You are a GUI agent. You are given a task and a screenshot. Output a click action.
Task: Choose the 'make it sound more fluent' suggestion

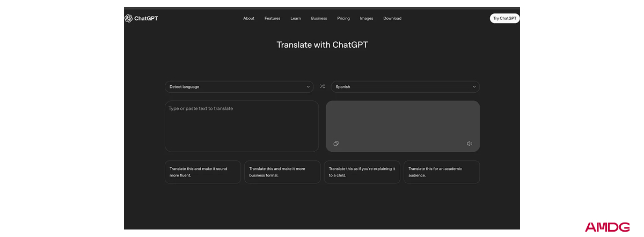(x=203, y=172)
